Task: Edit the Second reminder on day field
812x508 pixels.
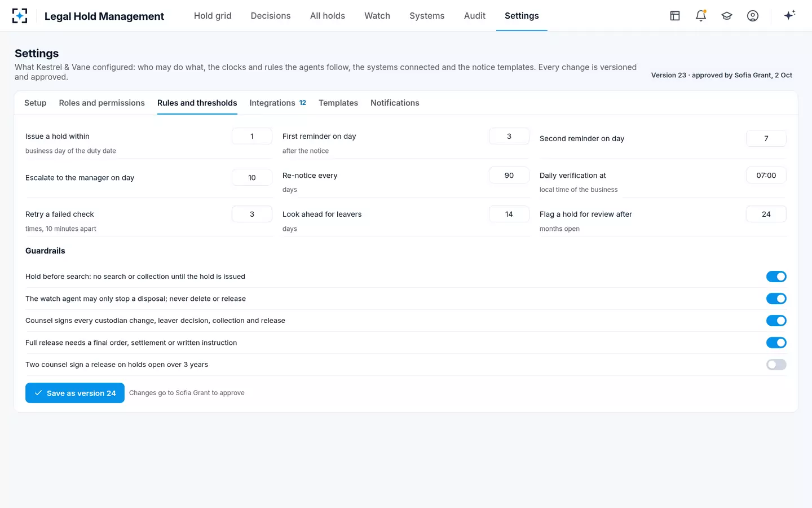Action: [766, 138]
